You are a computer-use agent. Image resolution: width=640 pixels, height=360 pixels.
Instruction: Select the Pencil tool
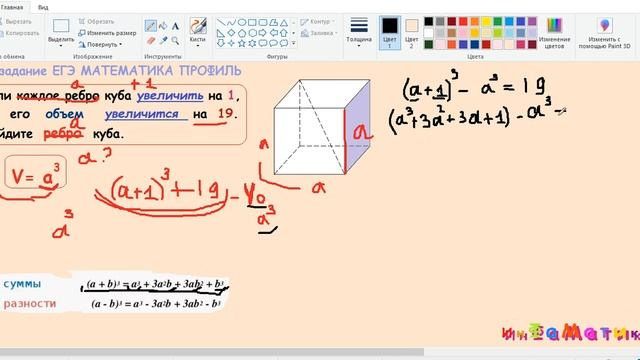click(151, 26)
